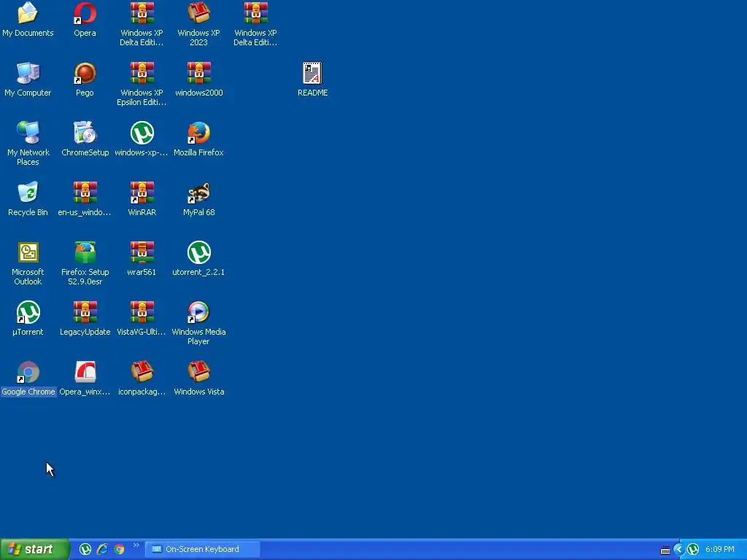This screenshot has height=560, width=747.
Task: Launch µTorrent from the Quick Launch bar
Action: 85,549
